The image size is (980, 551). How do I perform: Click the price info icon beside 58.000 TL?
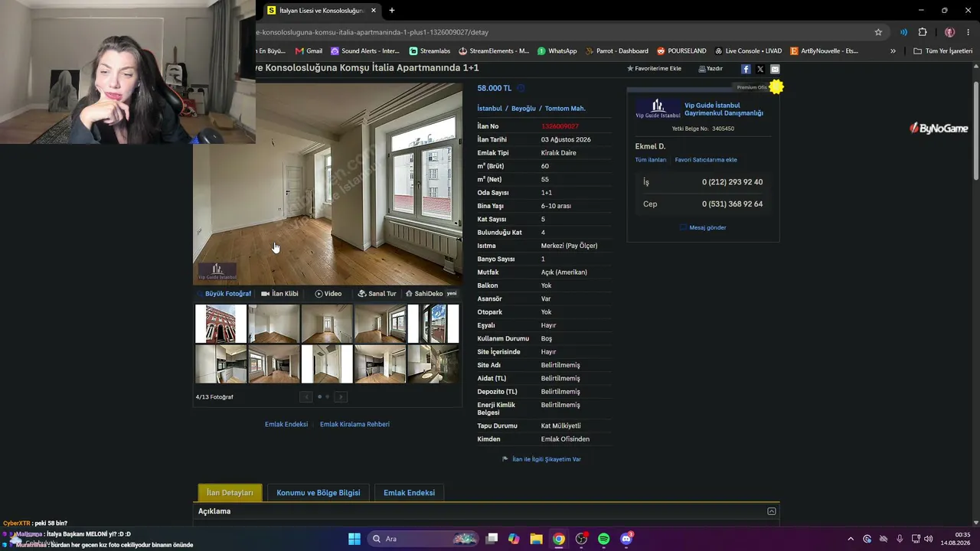[x=521, y=88]
